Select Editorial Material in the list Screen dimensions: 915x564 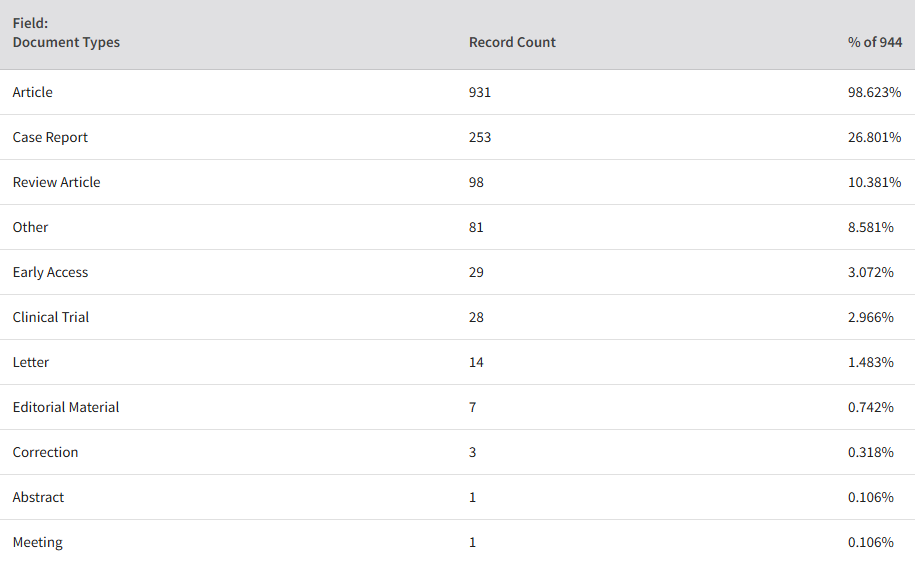(x=66, y=407)
